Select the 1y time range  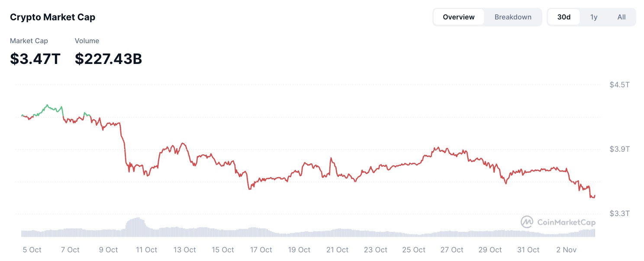click(594, 17)
